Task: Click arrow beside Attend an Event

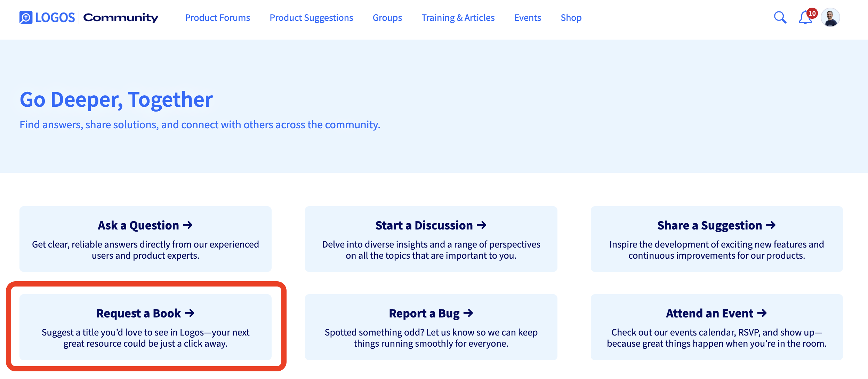Action: click(x=762, y=313)
